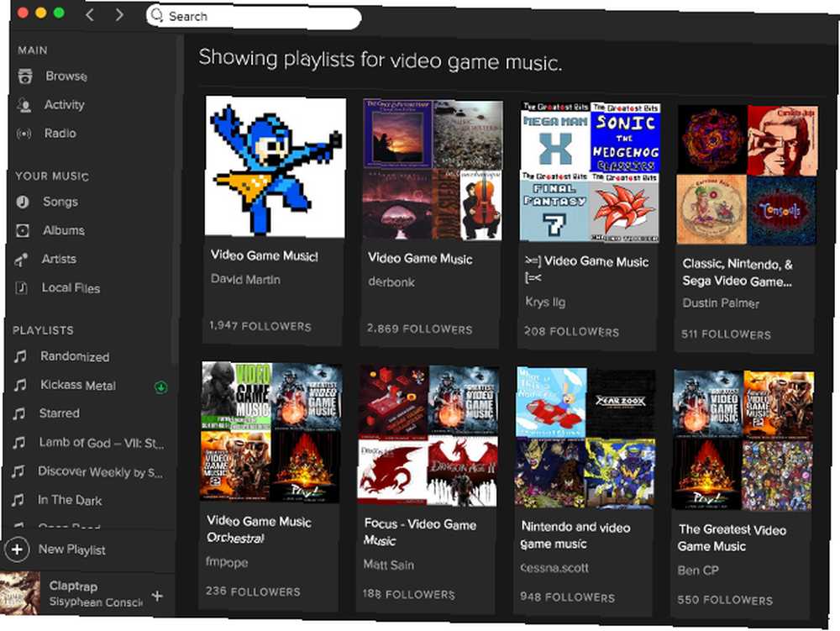
Task: Show Albums in Your Music
Action: click(x=64, y=231)
